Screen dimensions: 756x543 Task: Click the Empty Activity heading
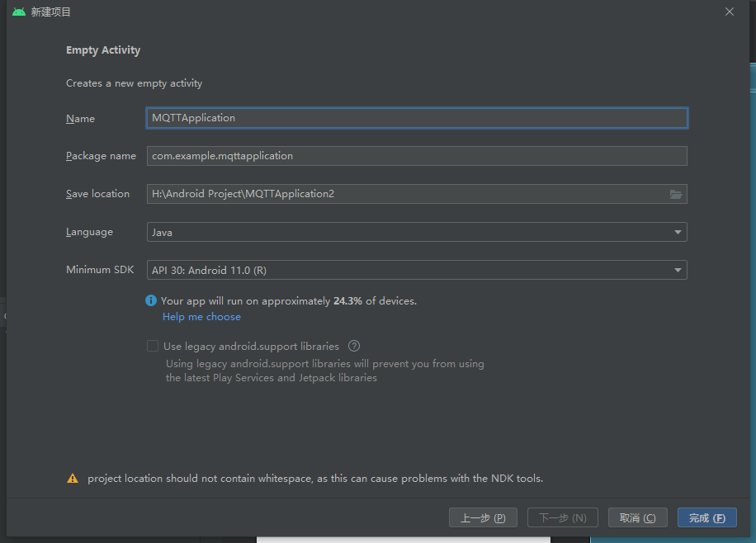pos(103,50)
